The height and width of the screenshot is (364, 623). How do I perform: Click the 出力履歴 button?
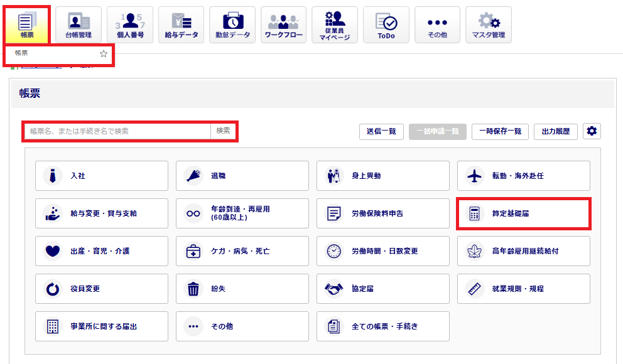(x=556, y=131)
